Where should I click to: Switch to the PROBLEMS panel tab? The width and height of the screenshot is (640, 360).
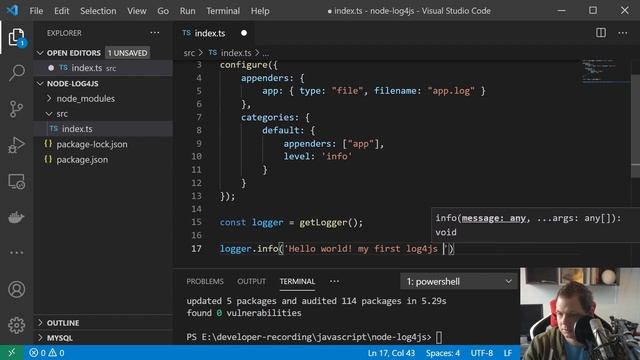tap(205, 281)
